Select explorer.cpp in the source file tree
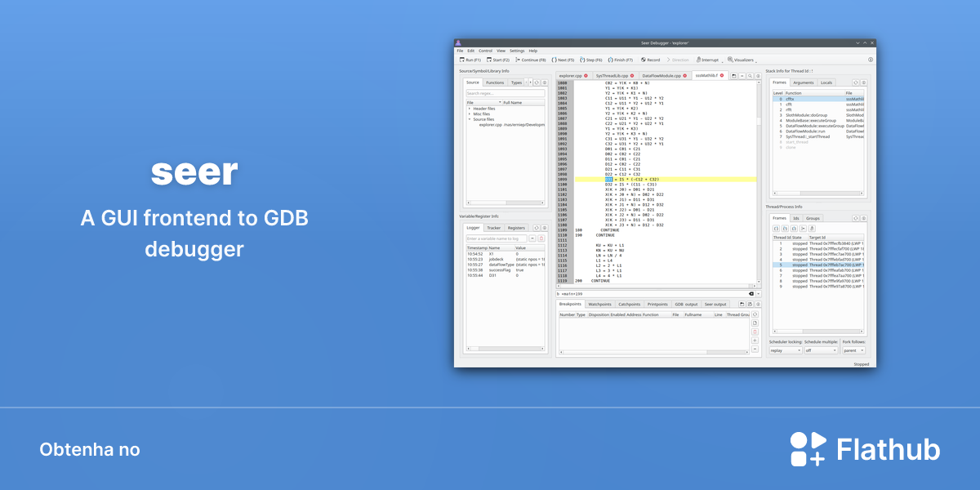 [x=490, y=125]
